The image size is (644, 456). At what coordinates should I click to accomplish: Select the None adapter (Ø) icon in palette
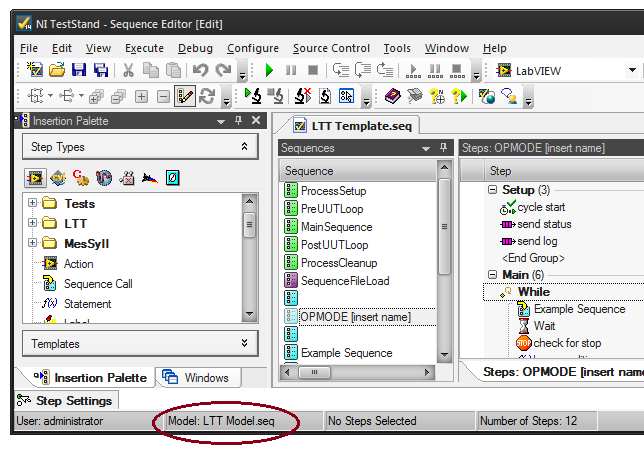pyautogui.click(x=172, y=178)
